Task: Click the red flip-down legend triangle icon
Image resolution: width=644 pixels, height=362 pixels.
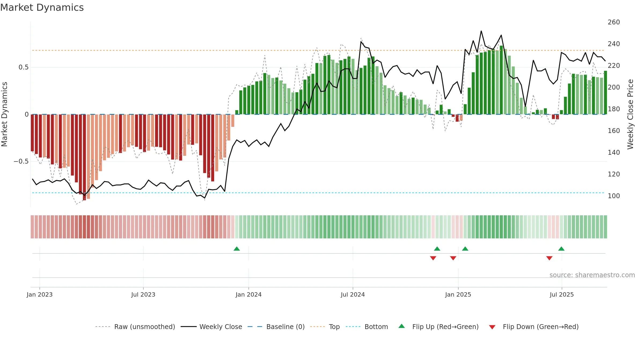Action: click(x=492, y=327)
